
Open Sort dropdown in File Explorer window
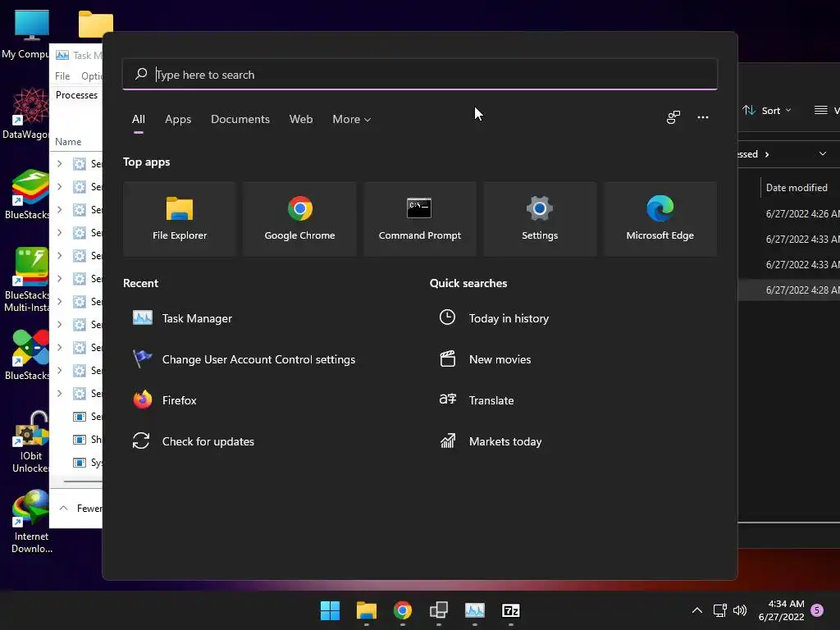(767, 111)
